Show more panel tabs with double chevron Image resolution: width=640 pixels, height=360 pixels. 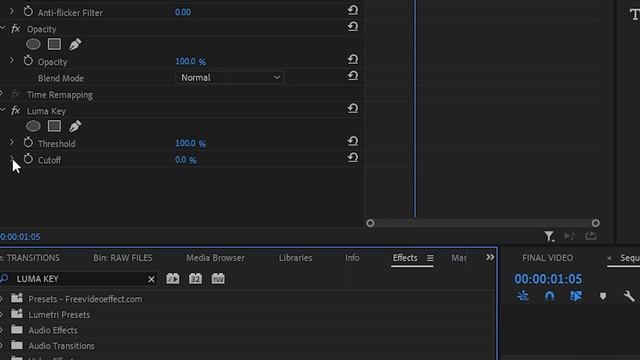490,258
